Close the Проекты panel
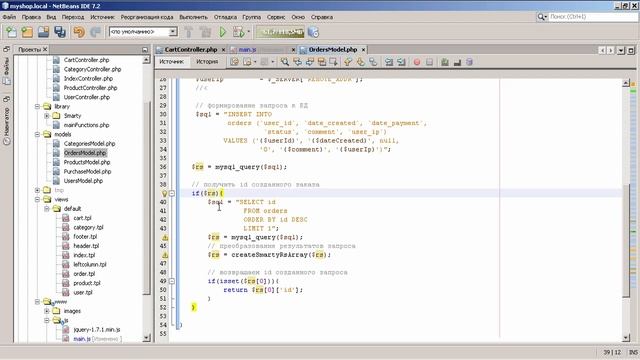 (x=45, y=49)
